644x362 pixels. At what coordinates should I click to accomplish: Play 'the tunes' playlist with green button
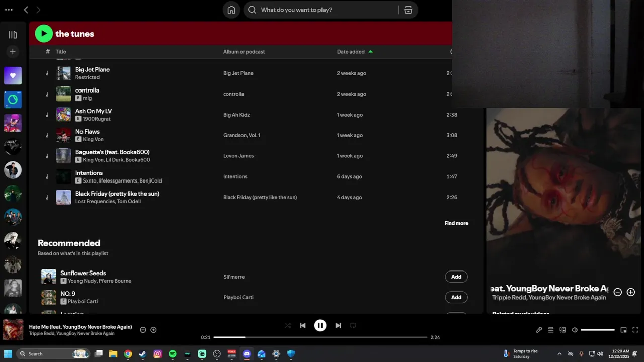click(x=44, y=34)
